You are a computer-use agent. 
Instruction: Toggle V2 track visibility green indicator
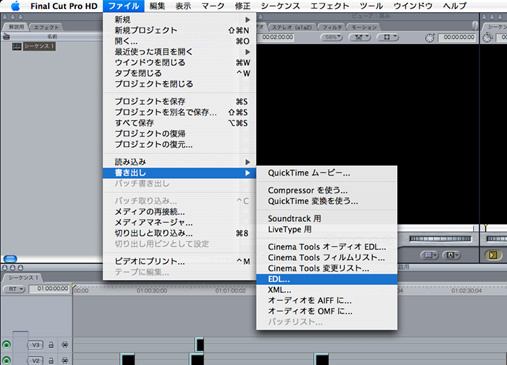tap(6, 360)
